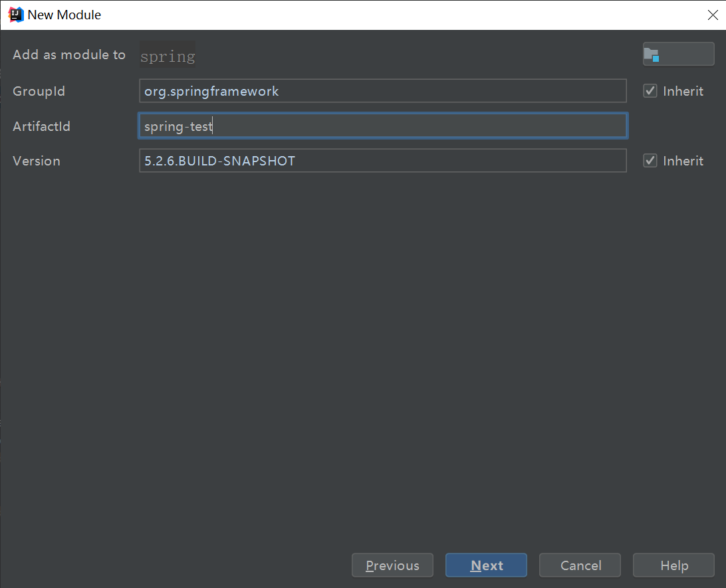
Task: Uncheck the Inherit checkbox for Version
Action: (650, 161)
